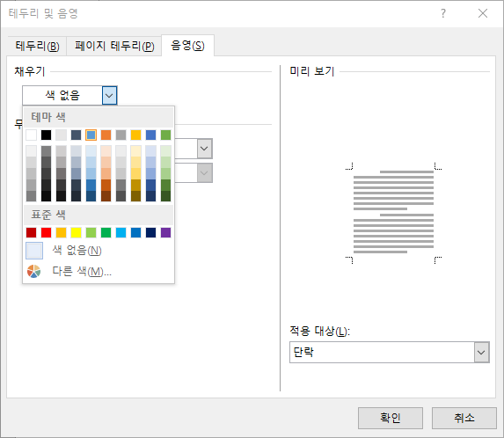Choose the medium gray theme swatch
This screenshot has width=504, height=438.
(121, 135)
